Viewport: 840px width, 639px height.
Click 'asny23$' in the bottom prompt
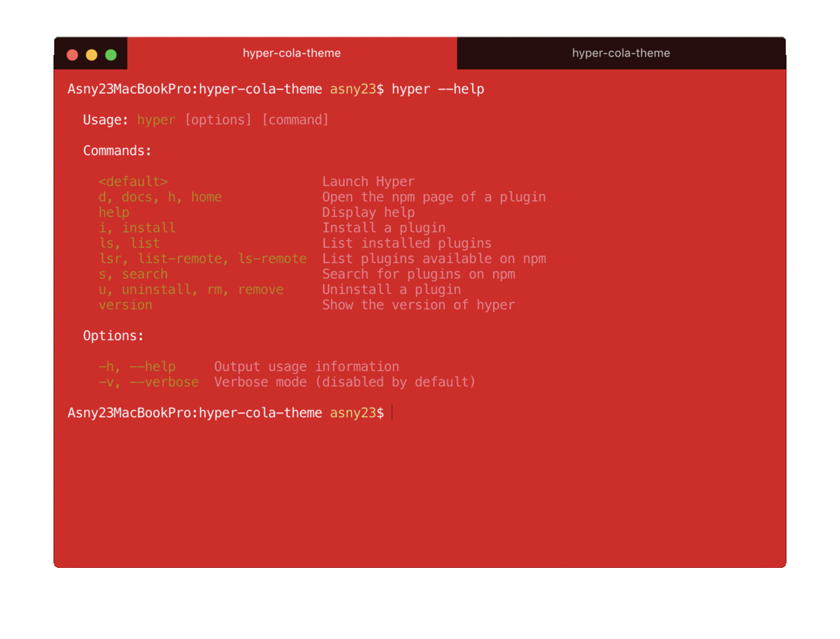click(357, 413)
